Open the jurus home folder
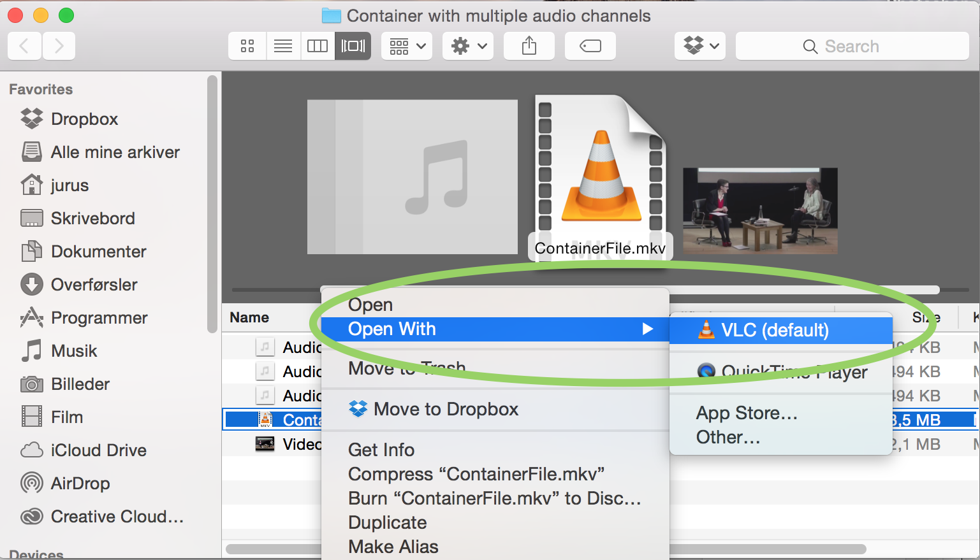This screenshot has width=980, height=560. pos(54,185)
